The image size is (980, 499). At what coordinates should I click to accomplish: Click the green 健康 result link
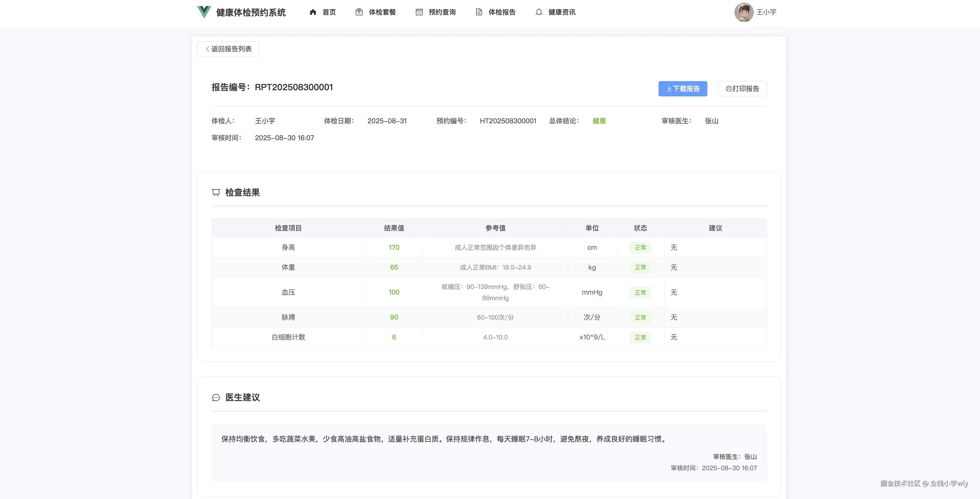599,121
